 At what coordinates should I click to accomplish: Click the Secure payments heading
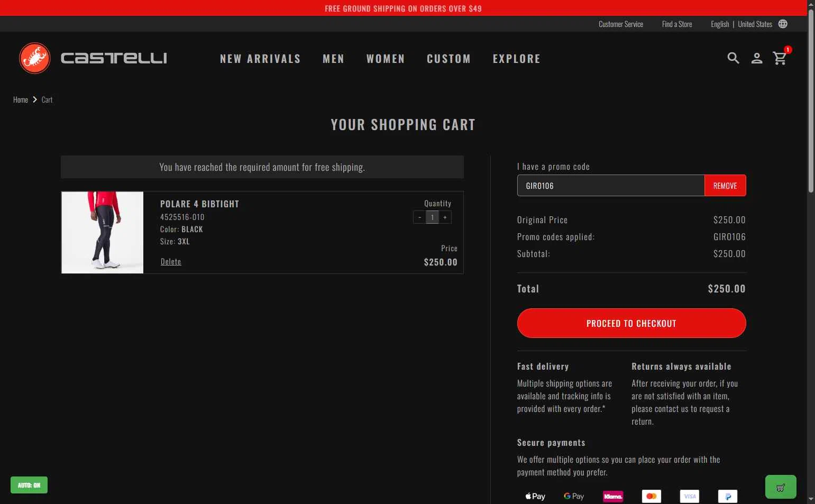tap(551, 443)
